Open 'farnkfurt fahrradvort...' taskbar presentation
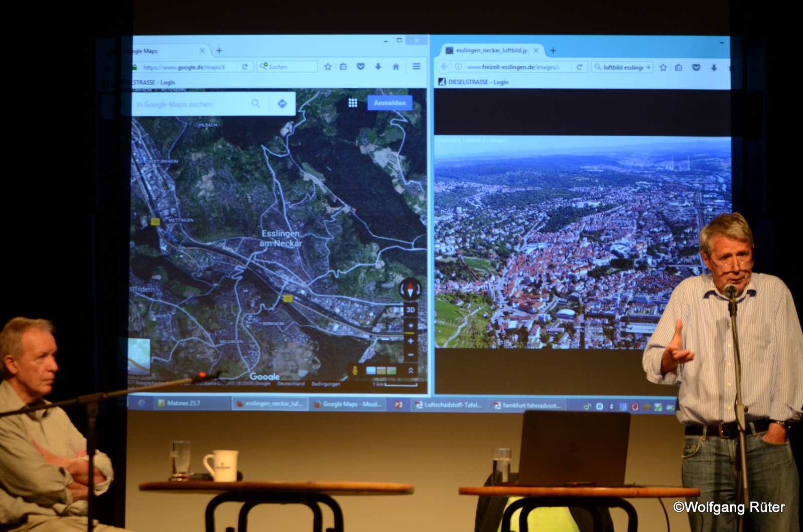This screenshot has height=532, width=803. point(527,405)
